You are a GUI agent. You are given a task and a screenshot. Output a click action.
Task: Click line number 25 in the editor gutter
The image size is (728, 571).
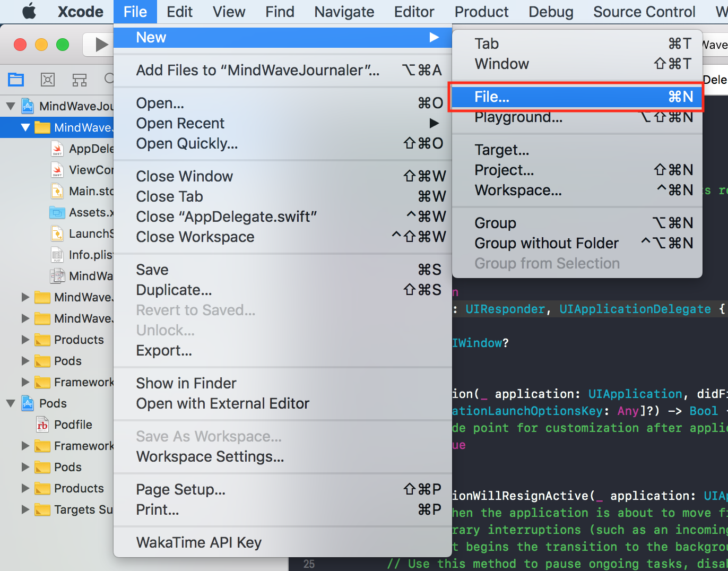[x=309, y=564]
